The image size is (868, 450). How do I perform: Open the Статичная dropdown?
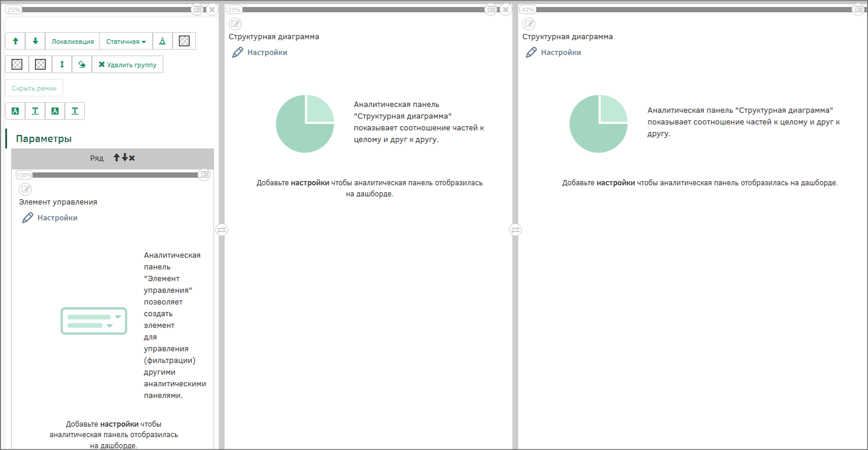[126, 41]
